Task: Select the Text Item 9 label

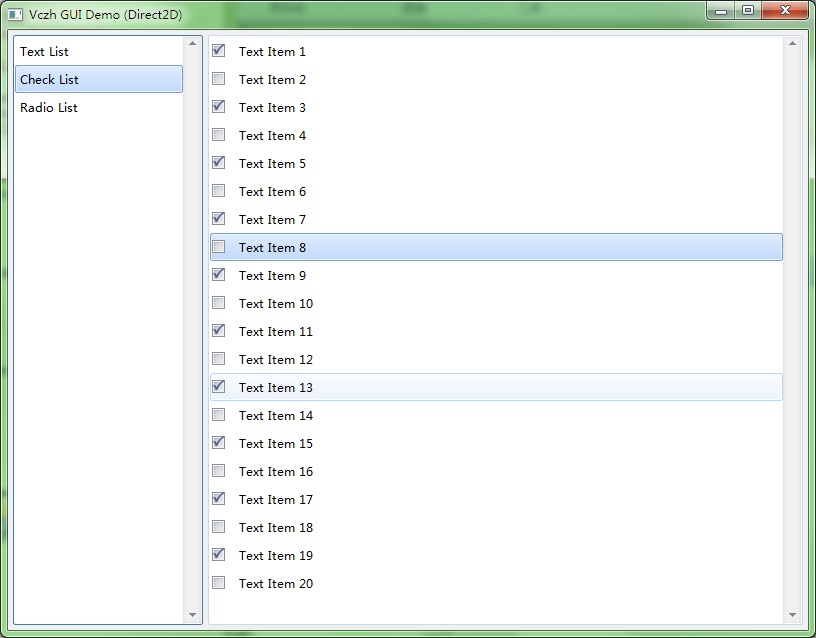Action: pyautogui.click(x=272, y=276)
